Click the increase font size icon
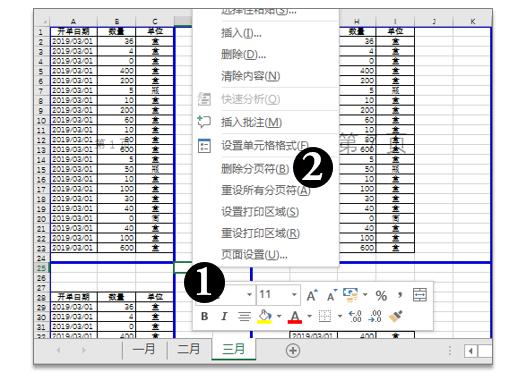528x378 pixels. (312, 296)
